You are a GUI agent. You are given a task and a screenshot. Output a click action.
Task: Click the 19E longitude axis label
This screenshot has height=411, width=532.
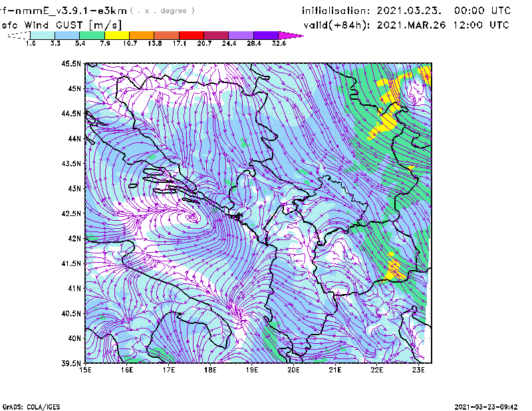click(x=252, y=370)
